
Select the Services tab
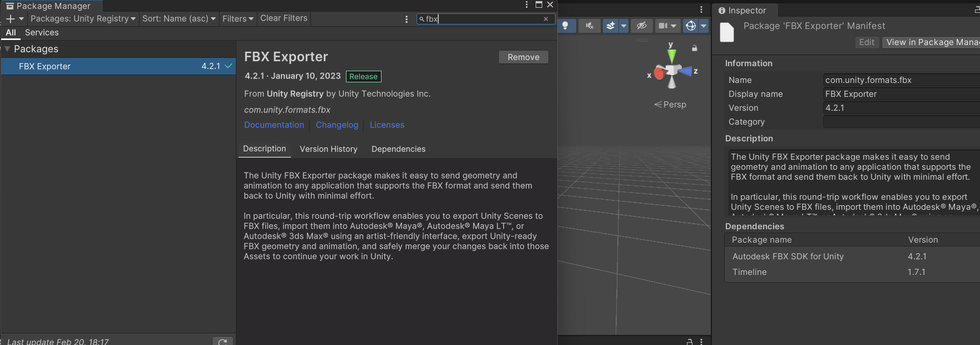(x=42, y=33)
